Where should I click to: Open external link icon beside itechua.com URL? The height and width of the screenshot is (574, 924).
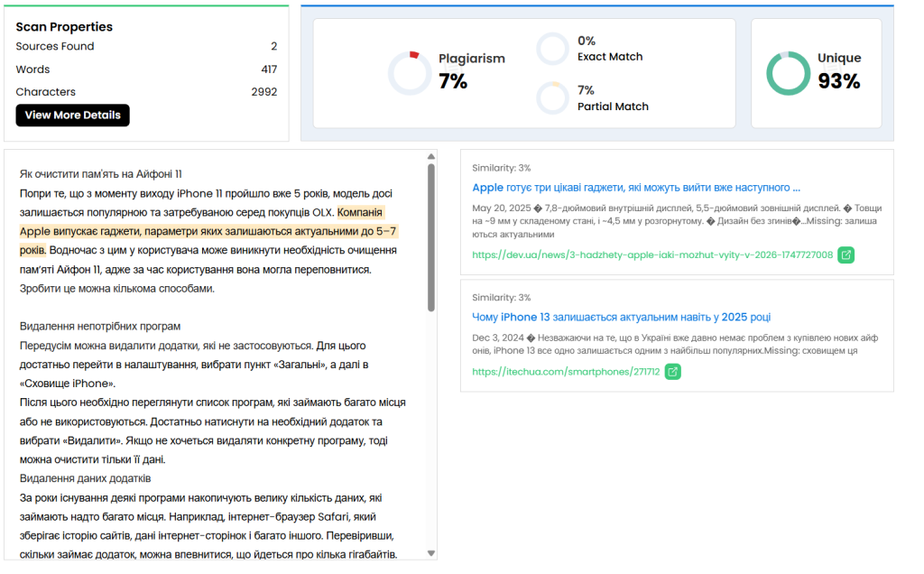pos(673,372)
